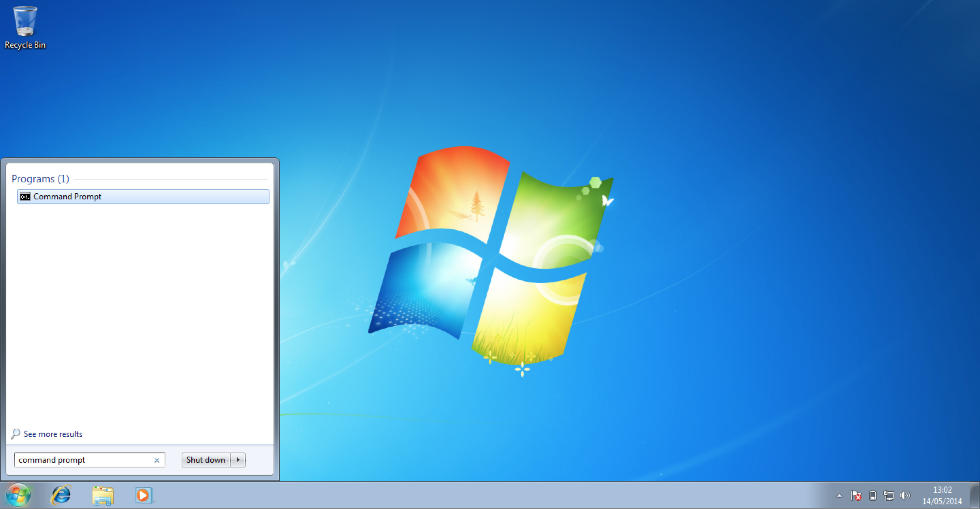Show hidden tray icons arrow
Screen dimensions: 980x509
(x=839, y=495)
